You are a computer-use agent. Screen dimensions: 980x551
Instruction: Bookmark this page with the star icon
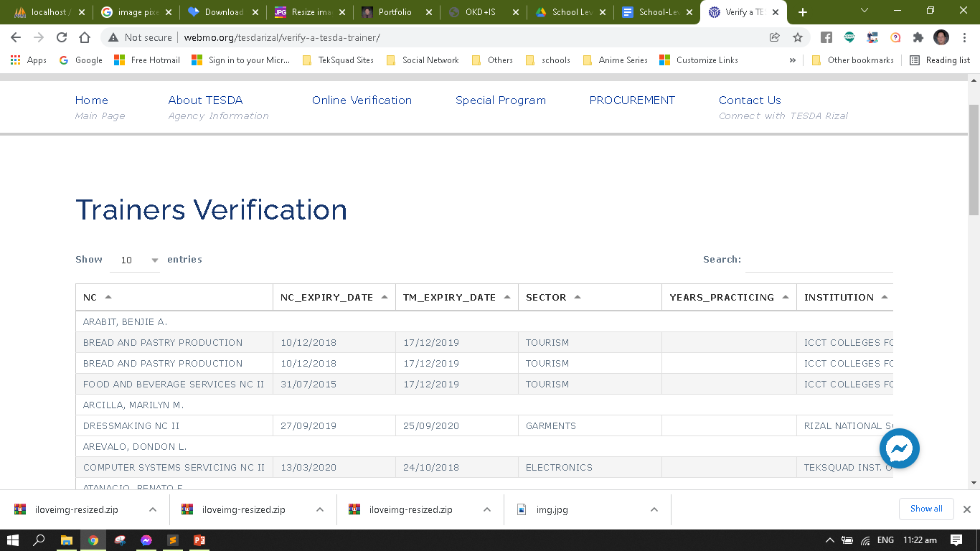(x=797, y=37)
